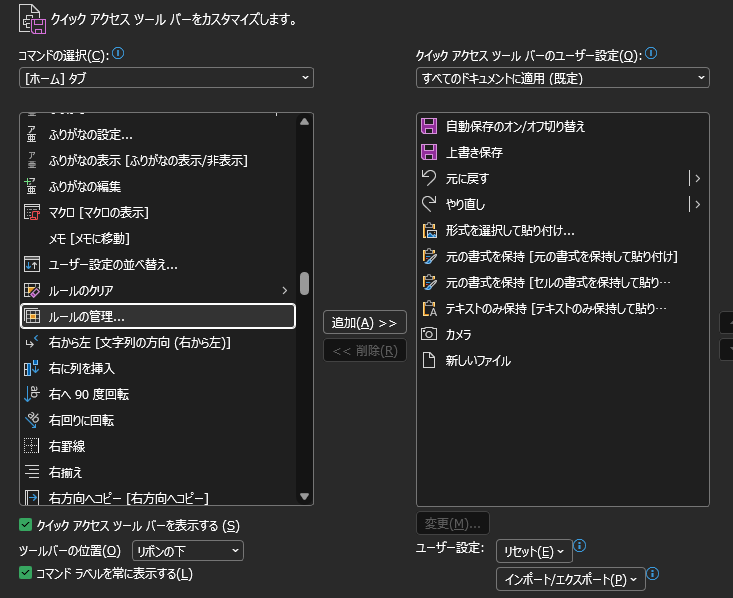The width and height of the screenshot is (733, 598).
Task: Expand the やり直し split arrow
Action: [x=697, y=204]
